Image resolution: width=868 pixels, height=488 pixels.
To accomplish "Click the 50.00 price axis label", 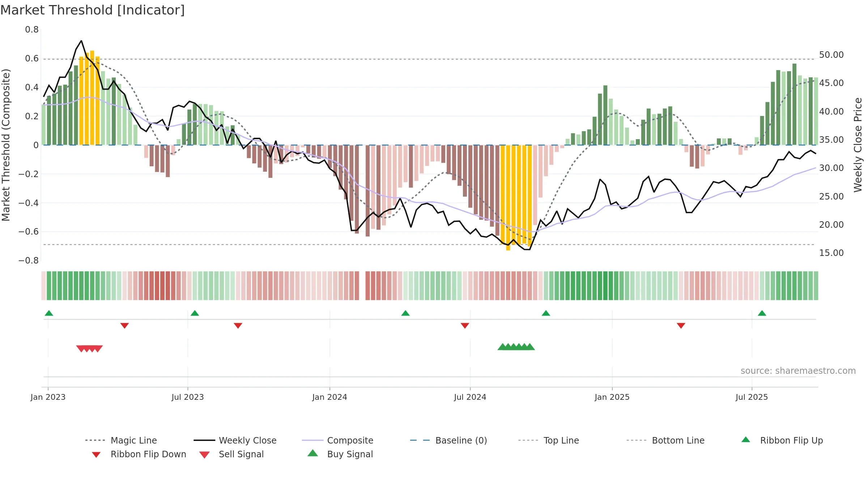I will (831, 55).
